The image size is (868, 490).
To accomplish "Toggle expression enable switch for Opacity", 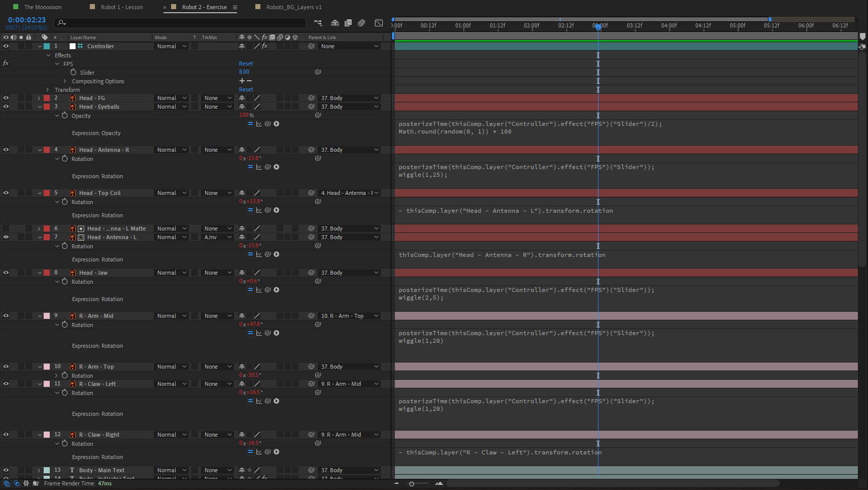I will [250, 124].
